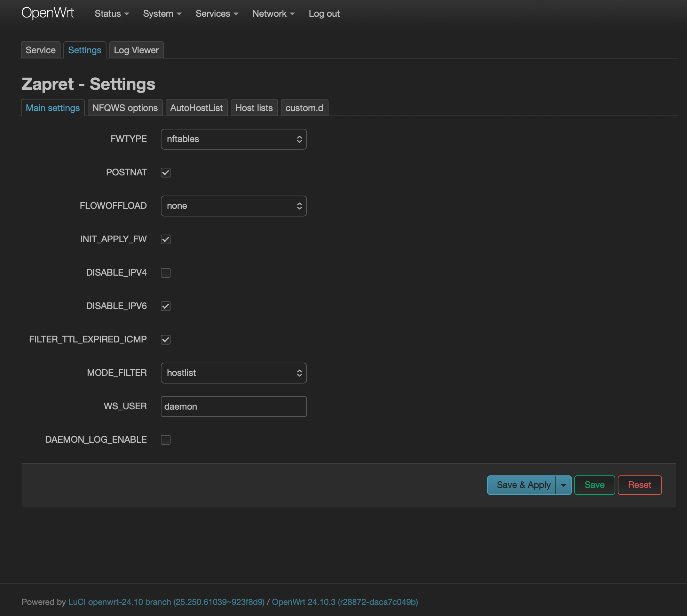Image resolution: width=687 pixels, height=616 pixels.
Task: Click the Zapret - Settings heading
Action: tap(88, 84)
